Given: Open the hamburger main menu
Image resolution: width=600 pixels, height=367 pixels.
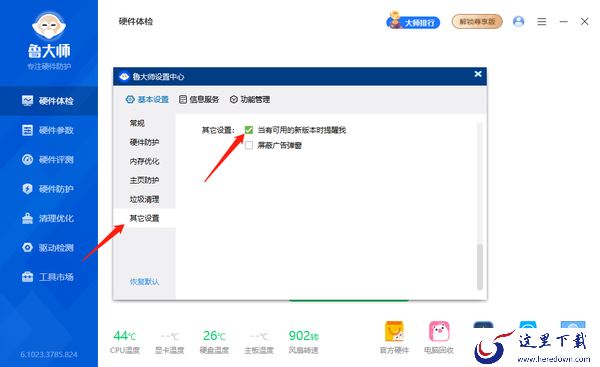Looking at the screenshot, I should (541, 22).
